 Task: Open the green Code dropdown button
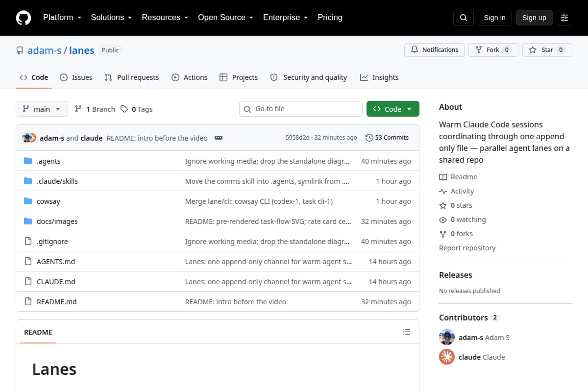point(393,109)
